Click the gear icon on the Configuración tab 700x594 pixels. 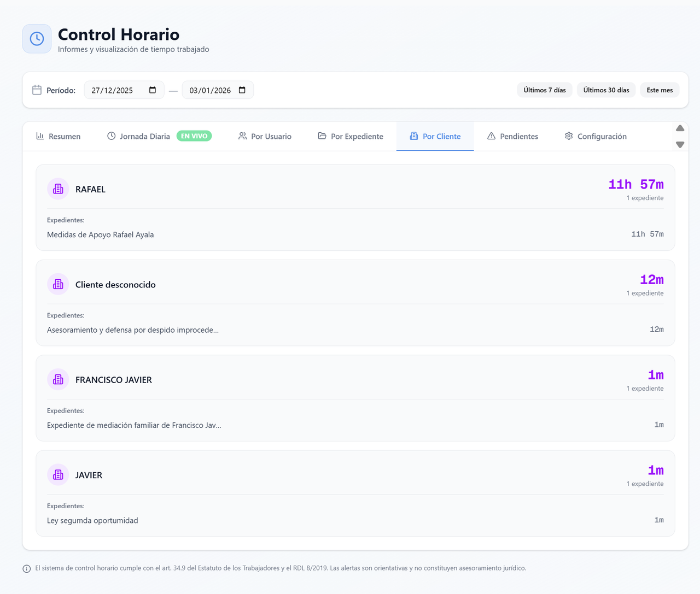[x=568, y=136]
